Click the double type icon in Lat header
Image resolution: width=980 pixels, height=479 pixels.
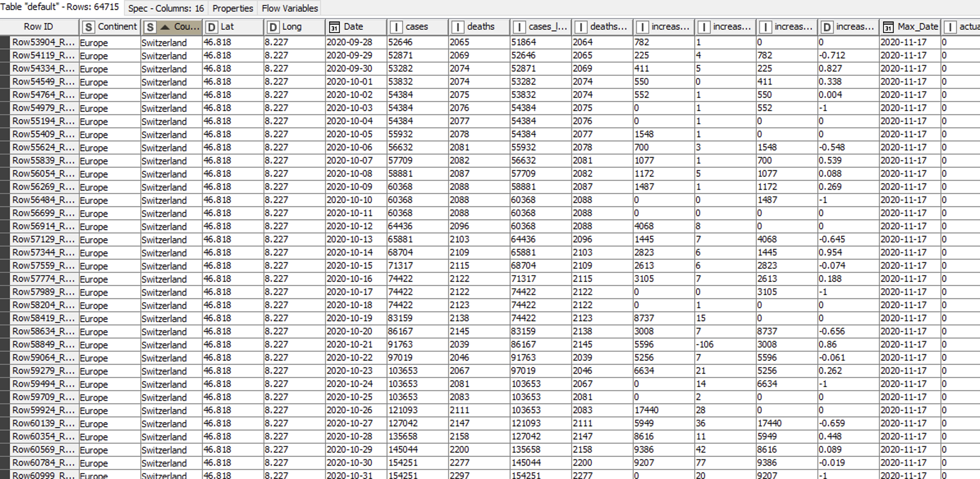tap(211, 27)
